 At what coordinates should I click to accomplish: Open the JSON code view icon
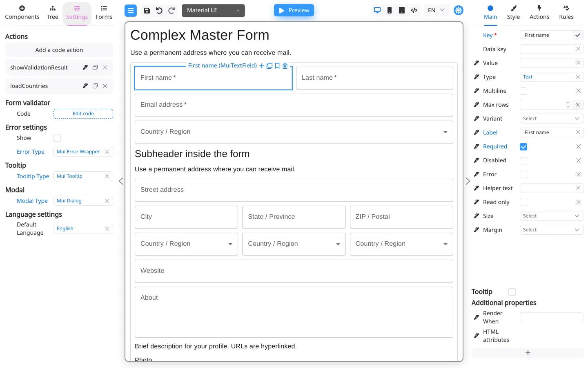pos(414,10)
